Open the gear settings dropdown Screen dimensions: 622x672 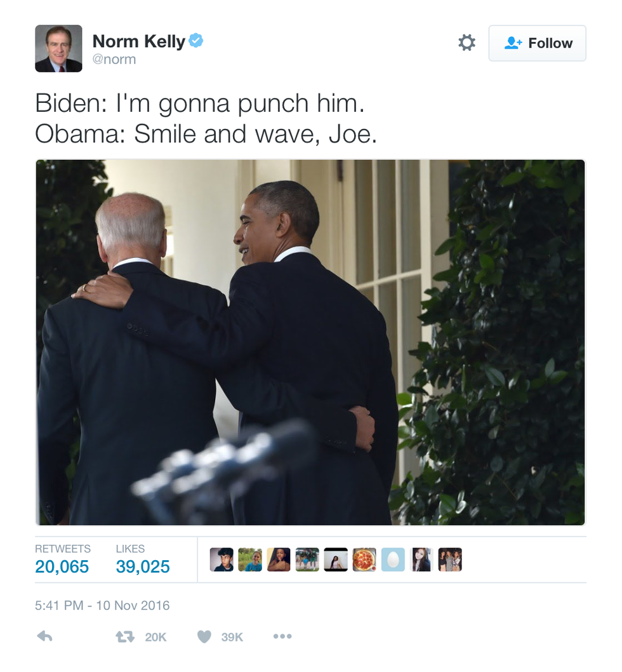click(466, 43)
